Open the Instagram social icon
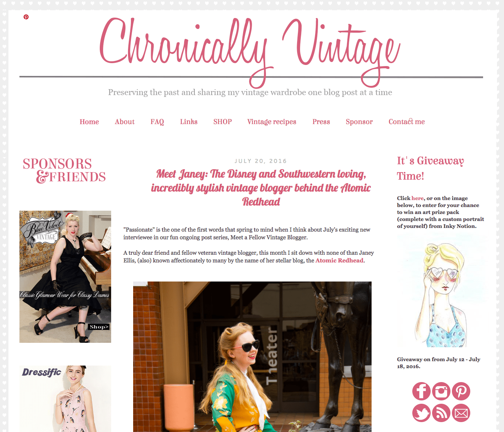The image size is (504, 432). coord(441,391)
